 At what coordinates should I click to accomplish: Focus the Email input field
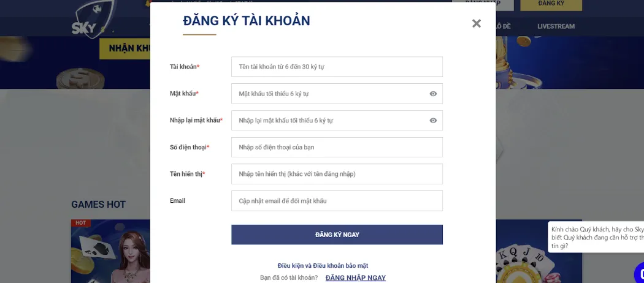337,201
